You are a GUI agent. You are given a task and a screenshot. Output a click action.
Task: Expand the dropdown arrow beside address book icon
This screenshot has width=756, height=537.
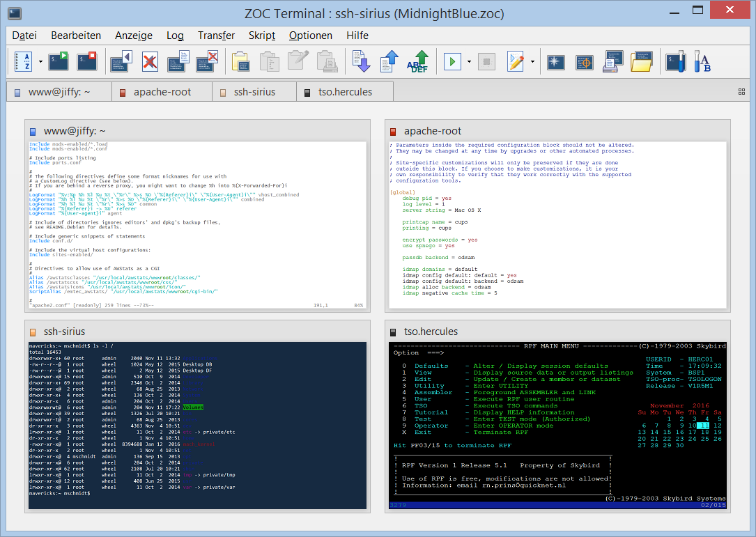tap(40, 61)
